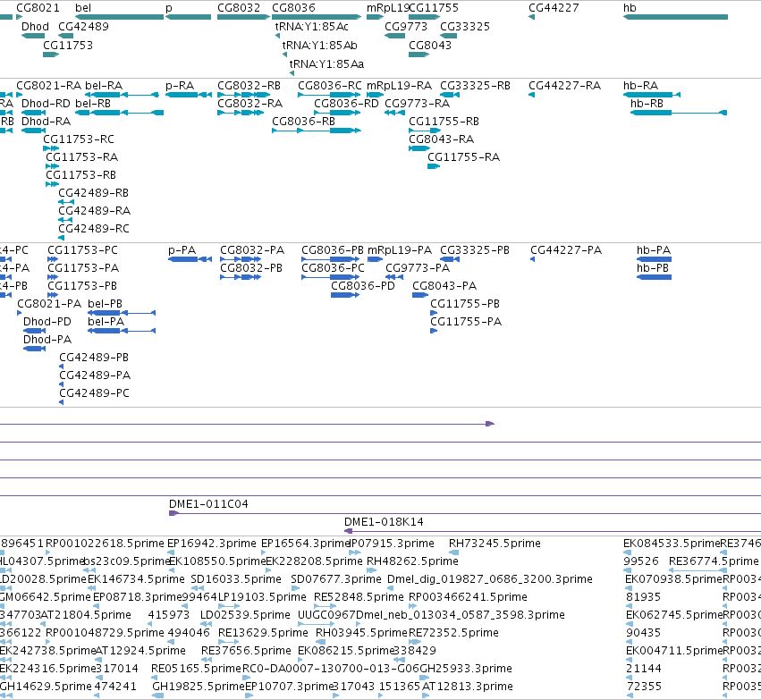This screenshot has width=761, height=700.
Task: Click tRNA:Y1:85Aa gene label
Action: coord(326,64)
